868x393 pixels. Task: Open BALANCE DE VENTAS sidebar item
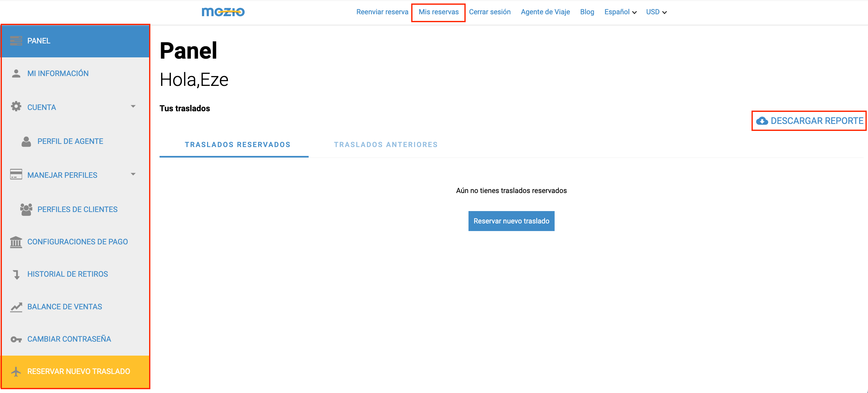(x=75, y=307)
